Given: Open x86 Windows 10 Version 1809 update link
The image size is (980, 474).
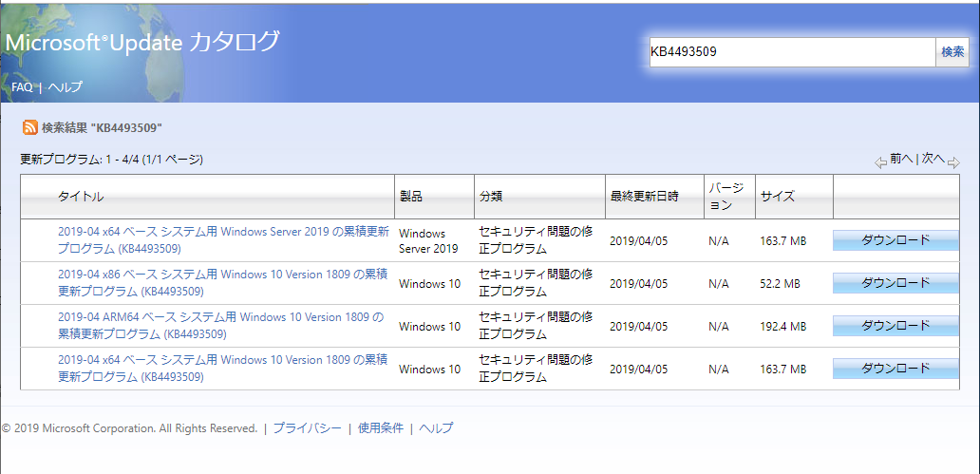Looking at the screenshot, I should (x=222, y=283).
